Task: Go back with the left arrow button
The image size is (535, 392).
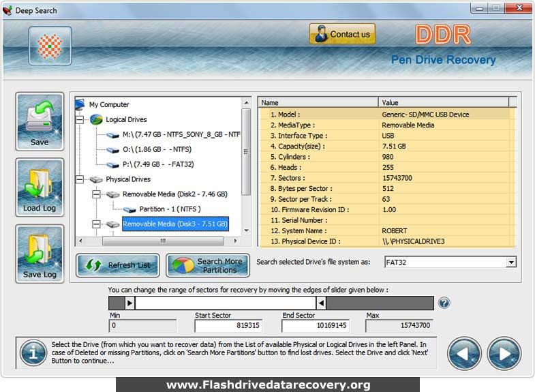Action: (464, 353)
